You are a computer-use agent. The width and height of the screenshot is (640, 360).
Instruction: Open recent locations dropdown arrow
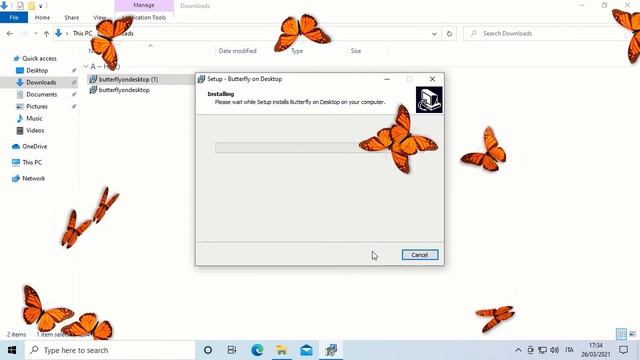tap(36, 33)
